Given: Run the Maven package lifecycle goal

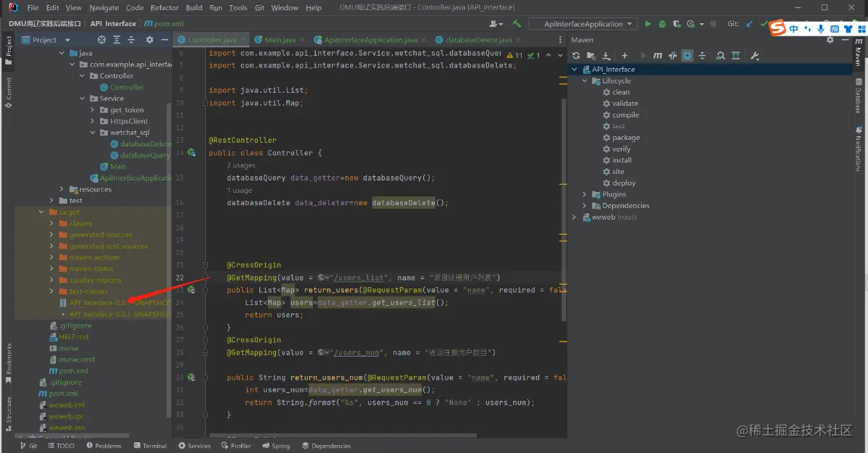Looking at the screenshot, I should (x=625, y=138).
